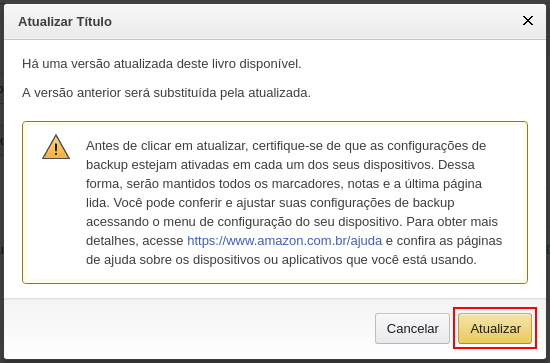Click the 'A versão anterior será substituída' line
The width and height of the screenshot is (550, 363).
[x=166, y=93]
